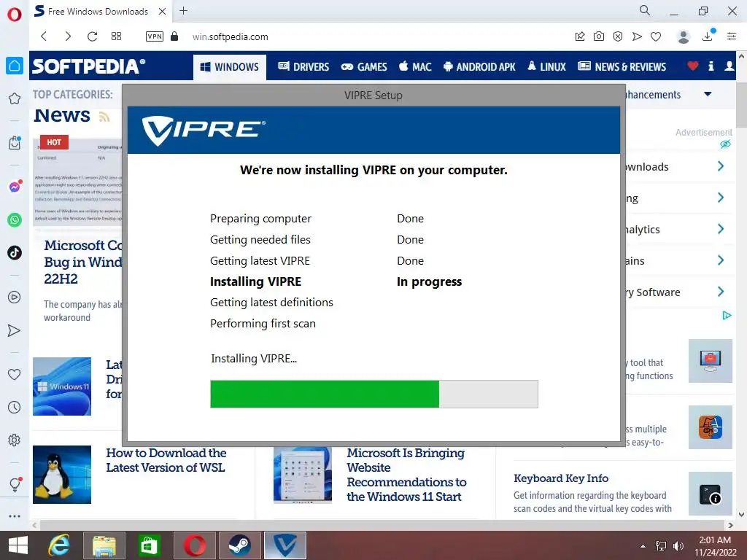Open WhatsApp in Opera sidebar

15,220
